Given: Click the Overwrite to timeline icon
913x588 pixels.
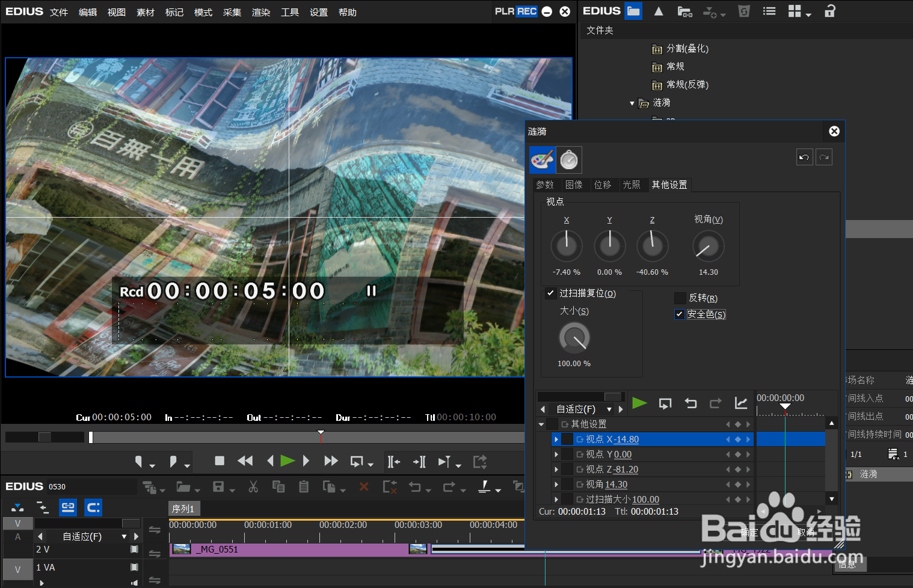Looking at the screenshot, I should coord(419,461).
